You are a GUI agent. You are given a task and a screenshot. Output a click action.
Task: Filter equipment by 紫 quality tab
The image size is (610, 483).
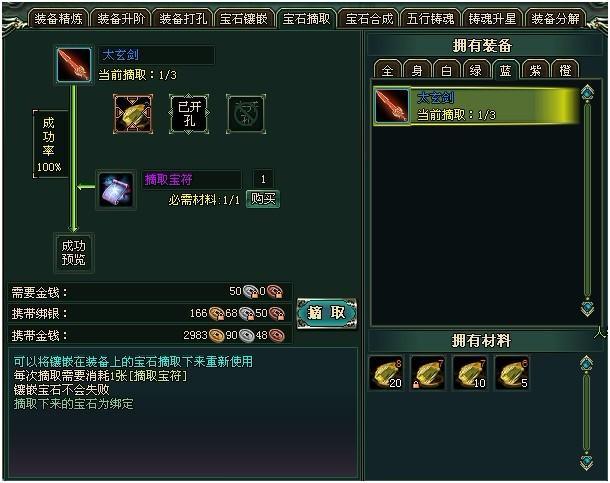pyautogui.click(x=535, y=70)
